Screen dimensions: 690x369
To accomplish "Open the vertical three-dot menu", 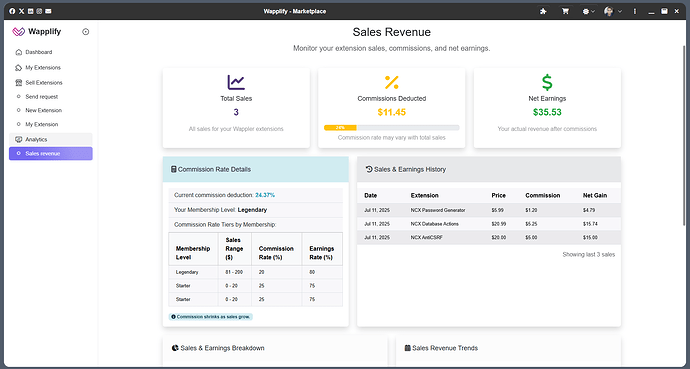I will 635,11.
